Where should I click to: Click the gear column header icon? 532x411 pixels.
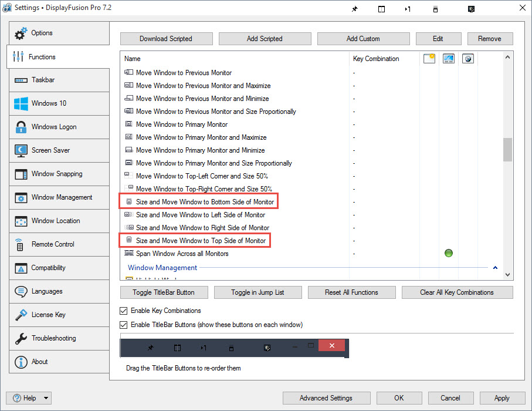coord(468,59)
